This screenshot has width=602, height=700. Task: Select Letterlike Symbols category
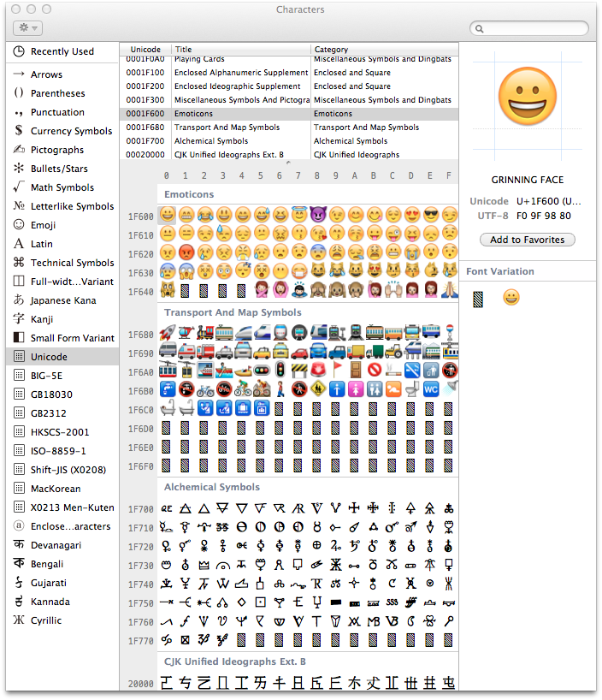pyautogui.click(x=62, y=206)
